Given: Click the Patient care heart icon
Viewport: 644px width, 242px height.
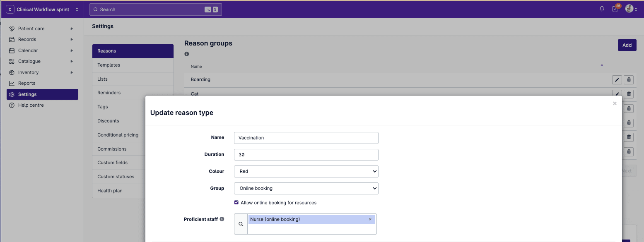Looking at the screenshot, I should [12, 29].
